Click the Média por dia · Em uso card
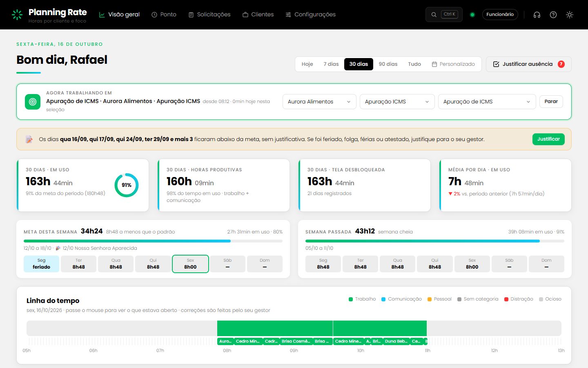 (x=506, y=185)
